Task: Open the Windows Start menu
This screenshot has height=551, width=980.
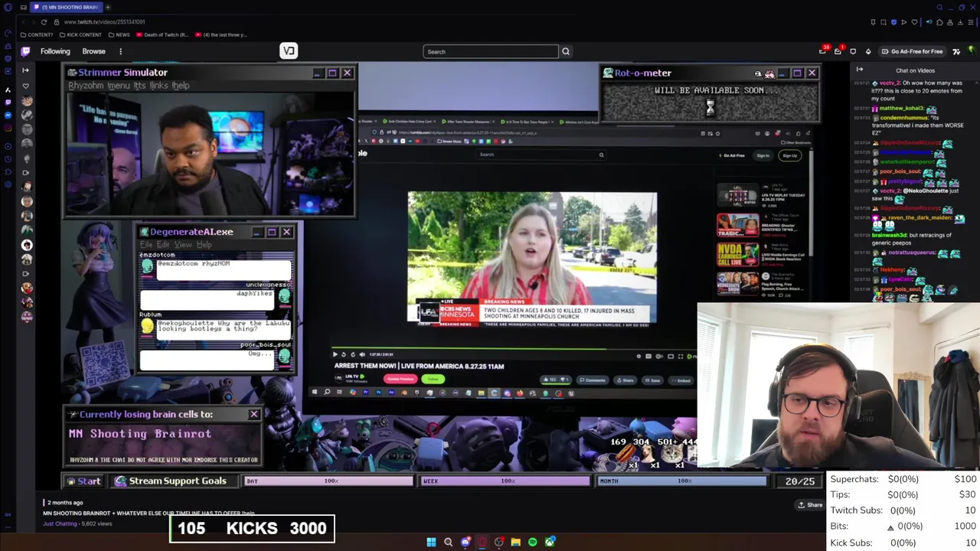Action: (431, 542)
